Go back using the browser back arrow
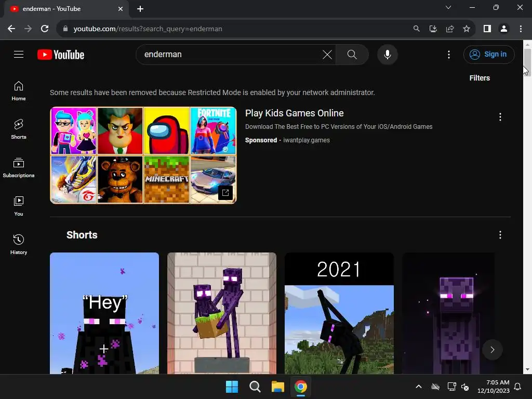Viewport: 532px width, 399px height. [11, 29]
